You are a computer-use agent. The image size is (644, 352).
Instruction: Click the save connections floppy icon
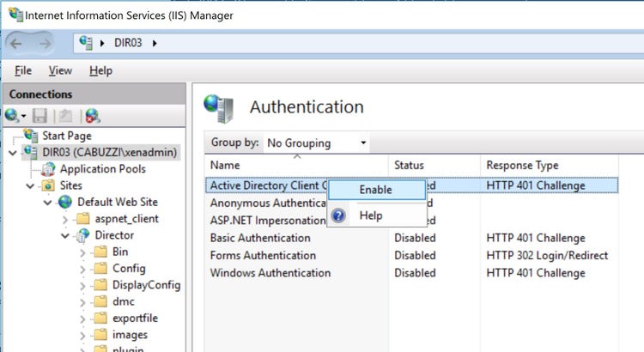(39, 116)
